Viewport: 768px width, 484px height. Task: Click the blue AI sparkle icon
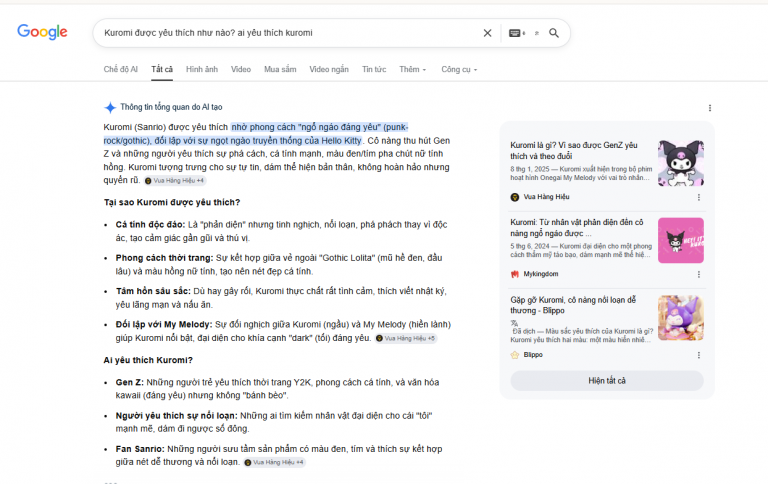pos(110,107)
